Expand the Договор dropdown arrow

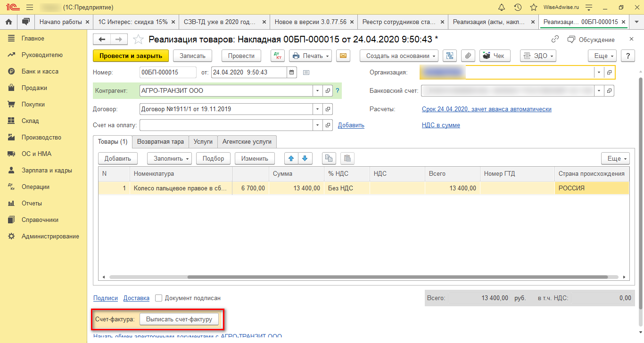coord(318,109)
